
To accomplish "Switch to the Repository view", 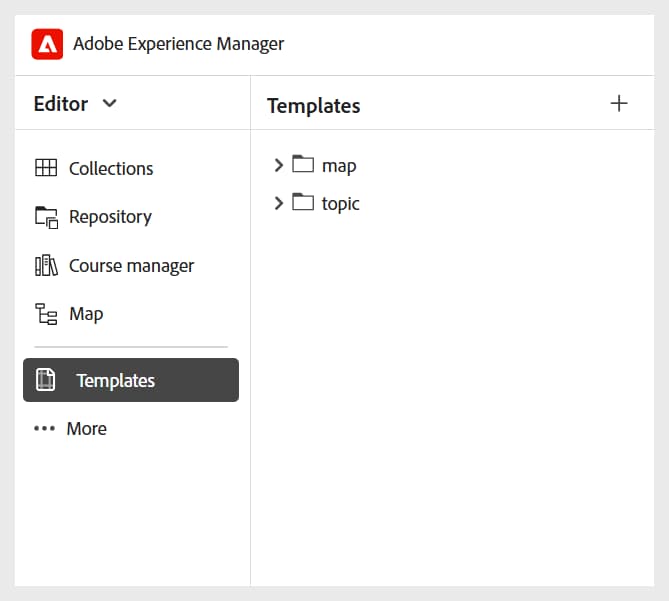I will pyautogui.click(x=110, y=216).
